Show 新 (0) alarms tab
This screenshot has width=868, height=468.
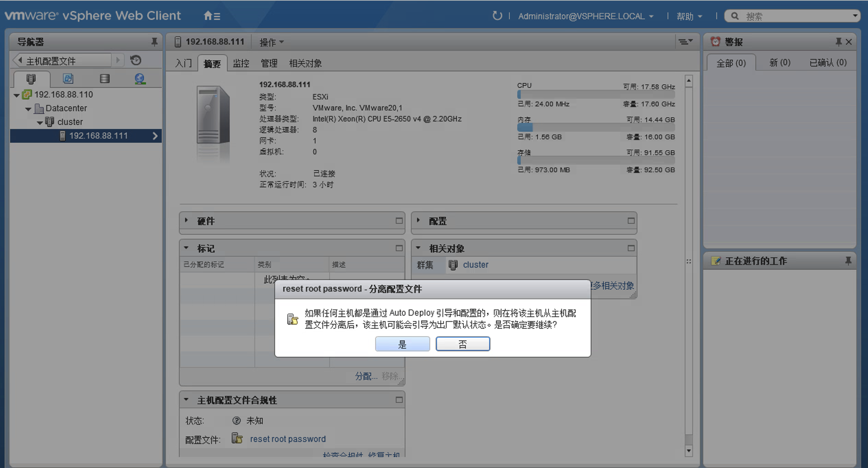[780, 63]
